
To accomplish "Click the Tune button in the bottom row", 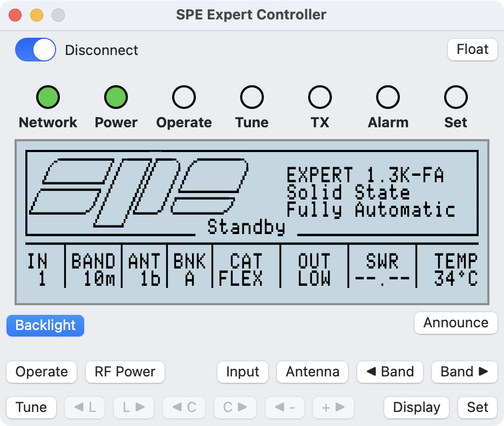I will (x=31, y=408).
